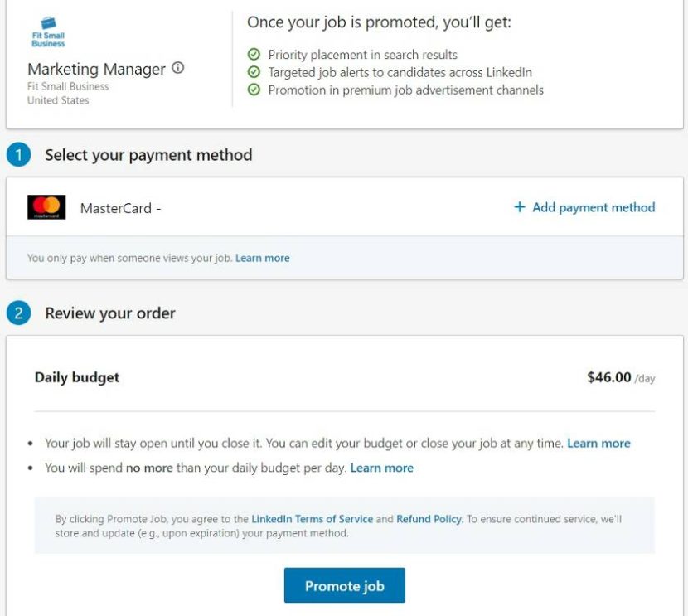Click the checkmark beside Promotion in premium channels
Viewport: 688px width, 616px height.
(x=254, y=90)
